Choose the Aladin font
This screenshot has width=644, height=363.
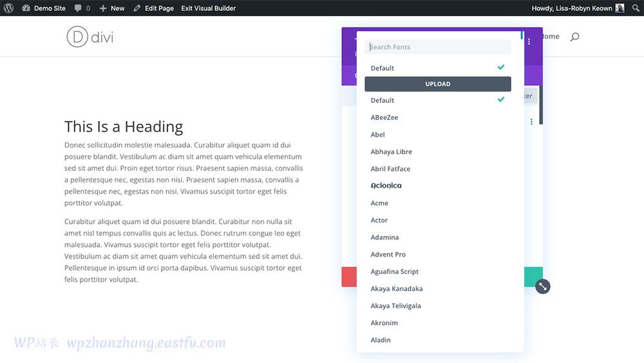pos(438,340)
